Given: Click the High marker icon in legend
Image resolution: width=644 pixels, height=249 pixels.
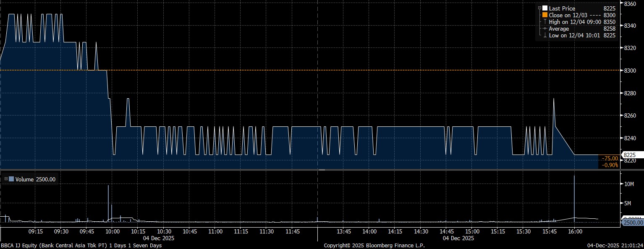Looking at the screenshot, I should [x=545, y=22].
